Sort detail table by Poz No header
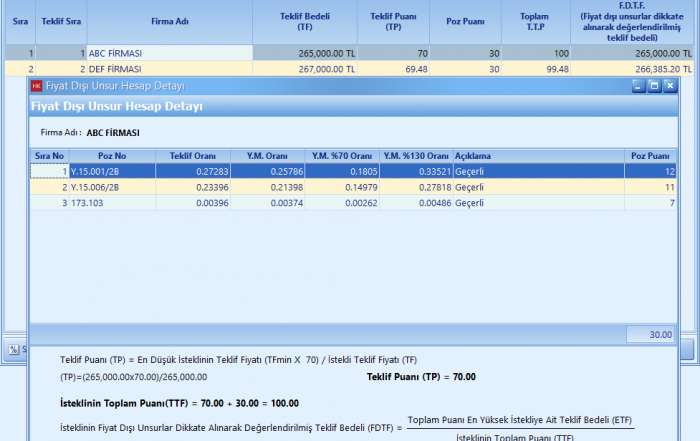The height and width of the screenshot is (441, 700). (x=112, y=156)
